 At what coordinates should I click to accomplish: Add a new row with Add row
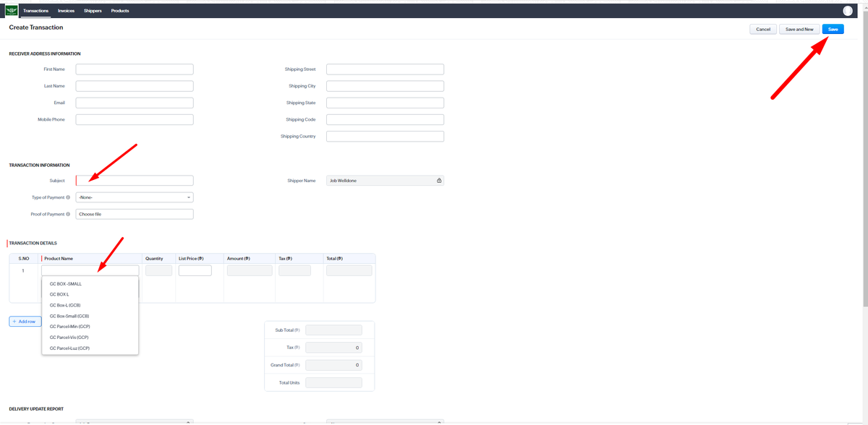pos(25,321)
